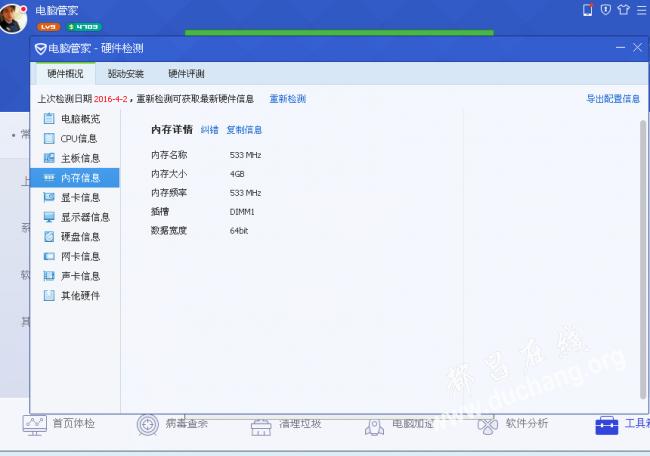Viewport: 650px width, 456px height.
Task: Click the 显示器信息 monitor icon
Action: [x=49, y=217]
